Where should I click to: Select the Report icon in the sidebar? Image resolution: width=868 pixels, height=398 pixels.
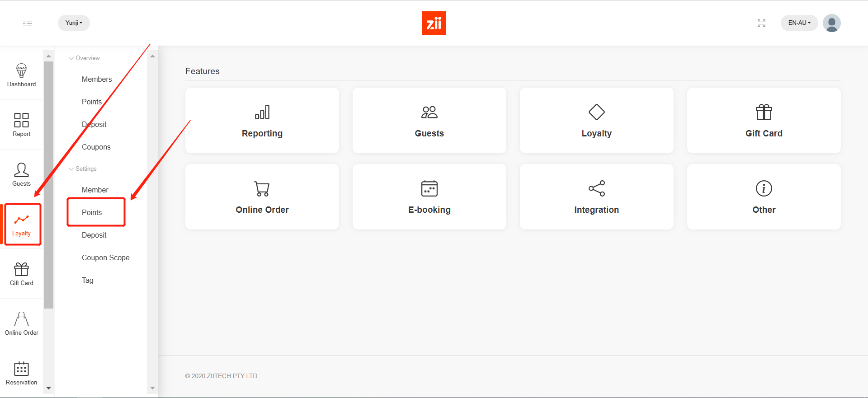coord(21,125)
